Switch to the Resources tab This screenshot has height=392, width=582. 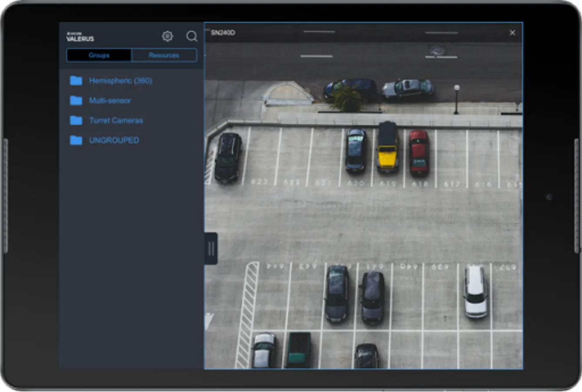[x=164, y=55]
